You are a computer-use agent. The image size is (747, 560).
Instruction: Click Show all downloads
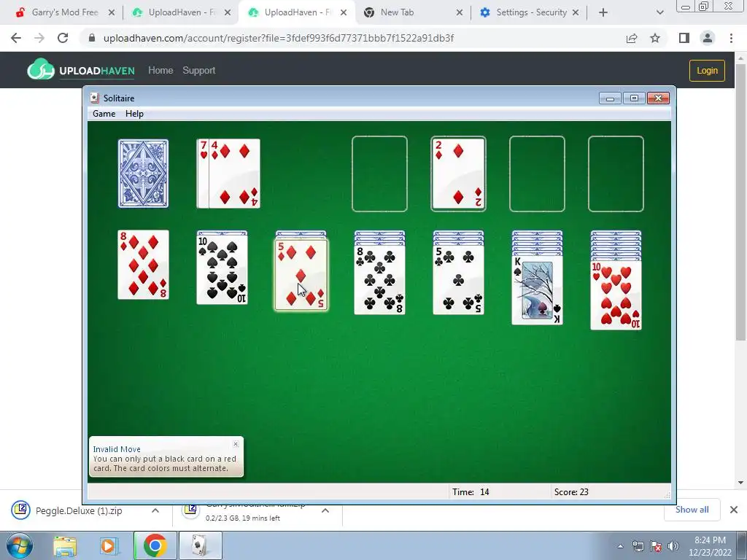click(x=692, y=510)
